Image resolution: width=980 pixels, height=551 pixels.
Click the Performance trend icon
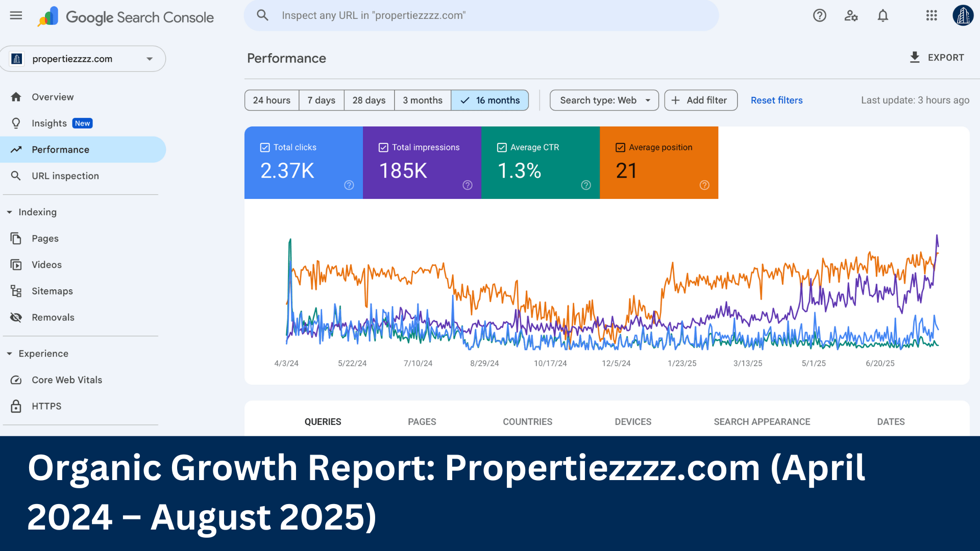point(16,149)
